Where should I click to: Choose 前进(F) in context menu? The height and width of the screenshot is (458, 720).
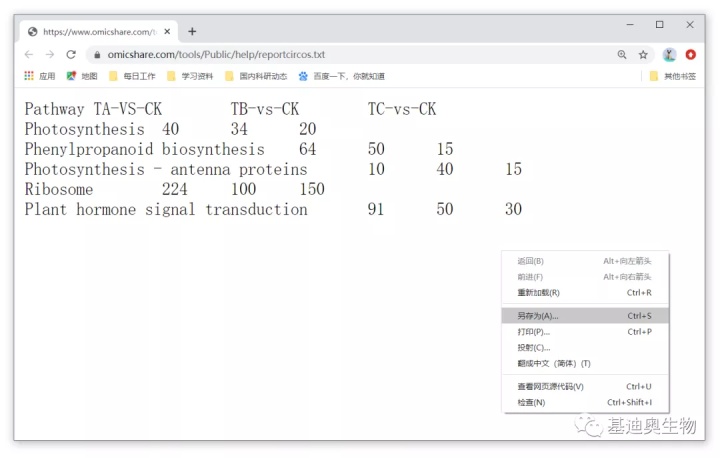(x=585, y=277)
